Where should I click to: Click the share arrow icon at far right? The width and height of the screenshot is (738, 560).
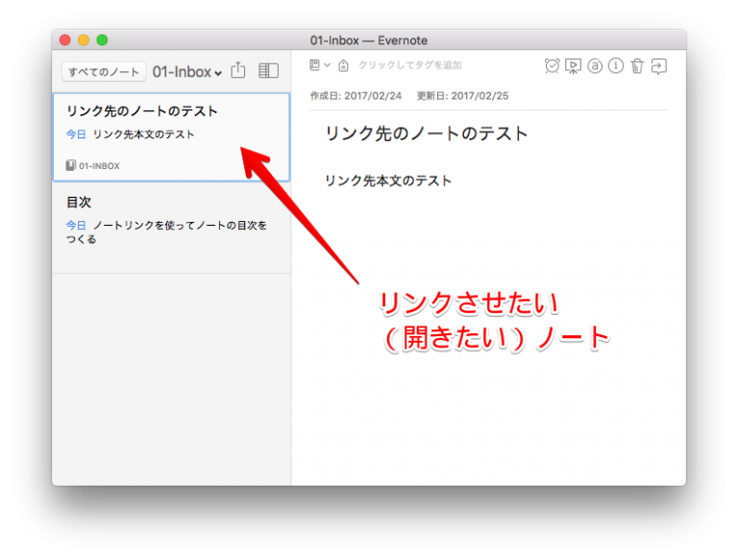(x=659, y=66)
